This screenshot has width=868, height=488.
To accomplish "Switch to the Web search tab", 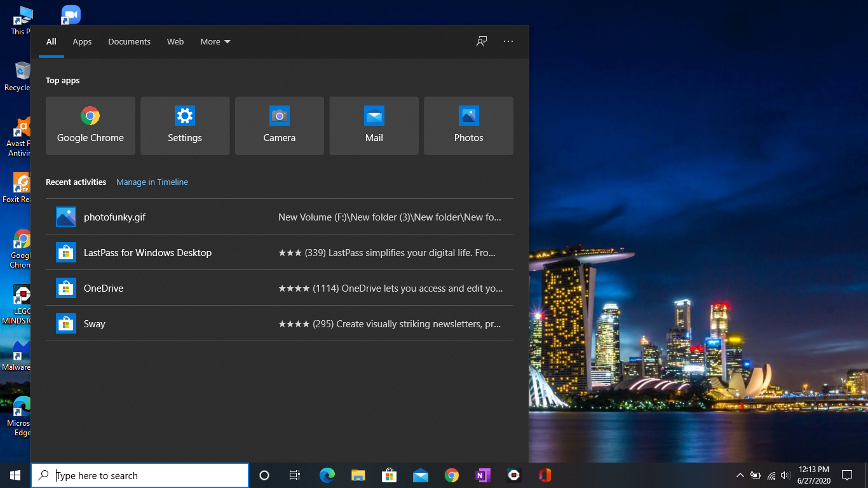I will [x=175, y=41].
